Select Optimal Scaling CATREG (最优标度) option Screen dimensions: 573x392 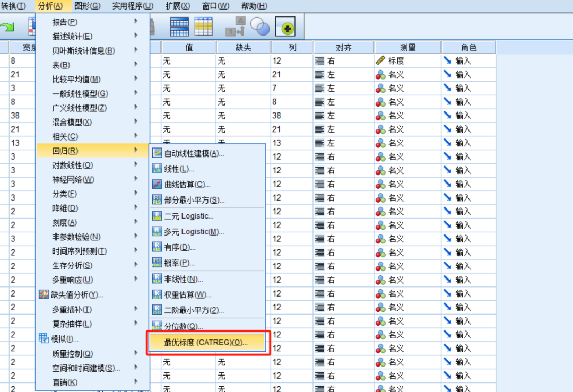coord(206,343)
